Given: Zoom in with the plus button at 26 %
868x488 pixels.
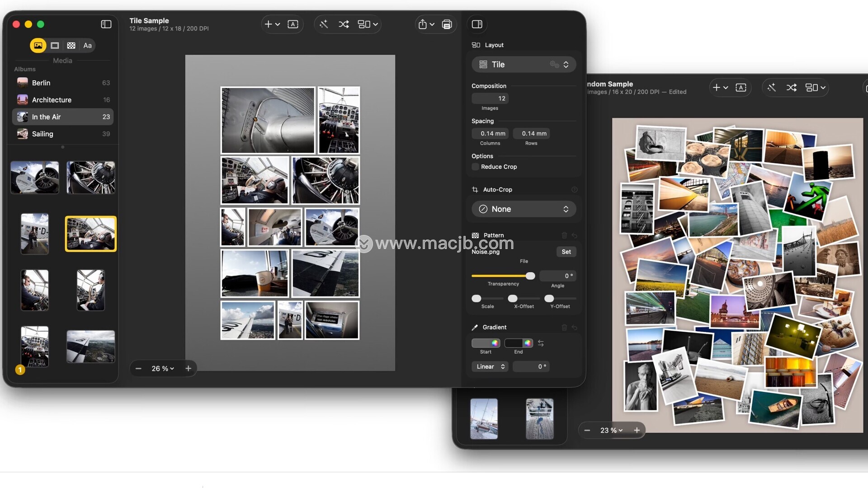Looking at the screenshot, I should click(189, 369).
